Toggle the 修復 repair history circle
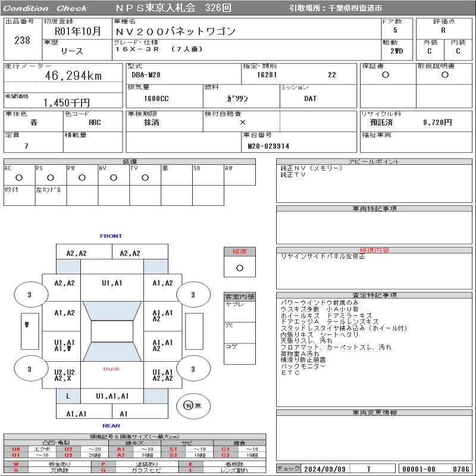 click(x=240, y=268)
